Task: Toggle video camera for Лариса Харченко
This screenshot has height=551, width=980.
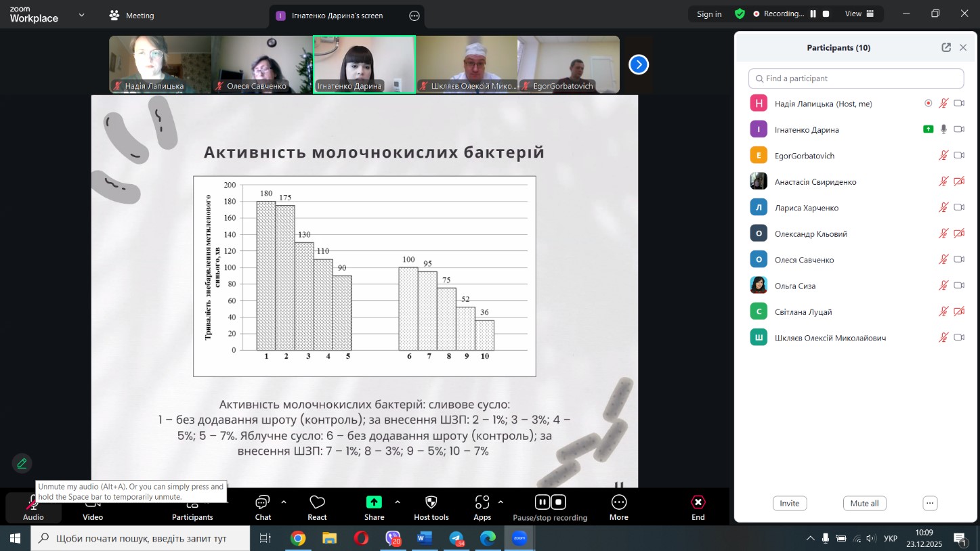Action: [x=959, y=208]
